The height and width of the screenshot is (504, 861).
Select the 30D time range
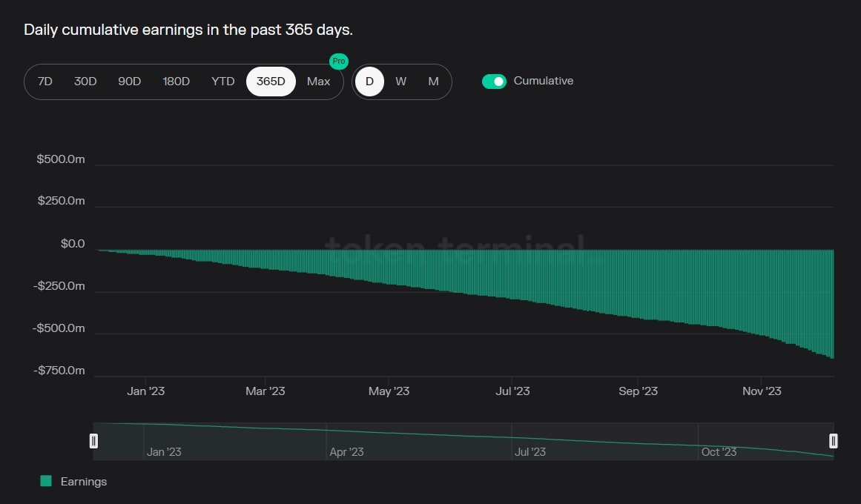[x=85, y=82]
